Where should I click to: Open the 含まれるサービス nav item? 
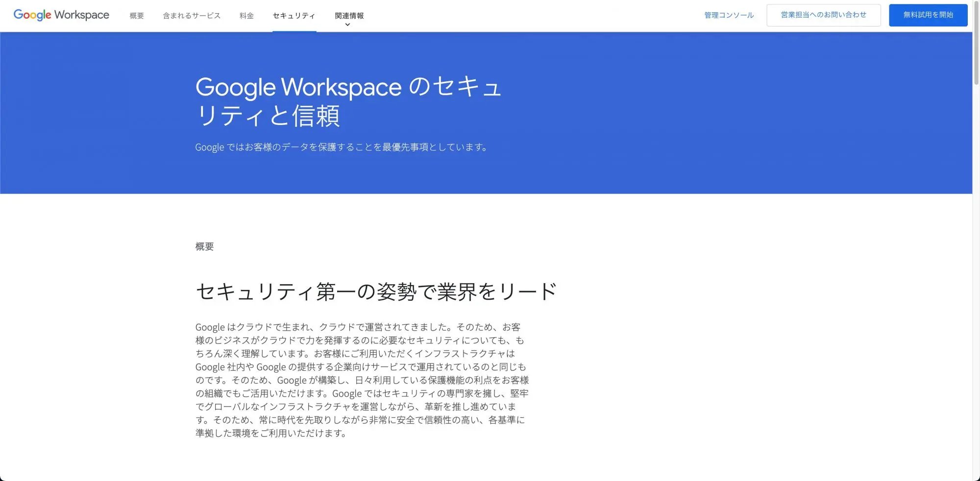click(x=192, y=16)
